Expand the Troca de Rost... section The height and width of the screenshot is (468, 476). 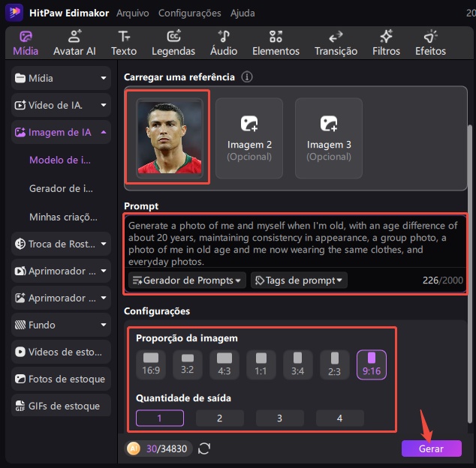pyautogui.click(x=61, y=244)
